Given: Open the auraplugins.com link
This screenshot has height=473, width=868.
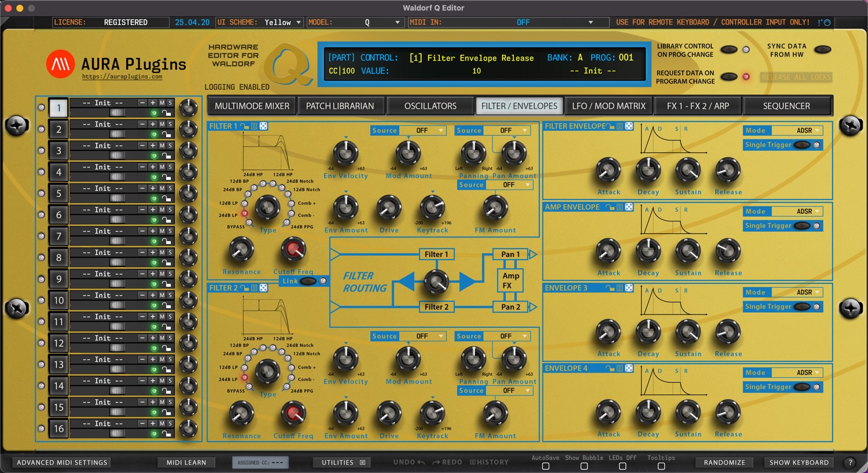Looking at the screenshot, I should click(122, 76).
